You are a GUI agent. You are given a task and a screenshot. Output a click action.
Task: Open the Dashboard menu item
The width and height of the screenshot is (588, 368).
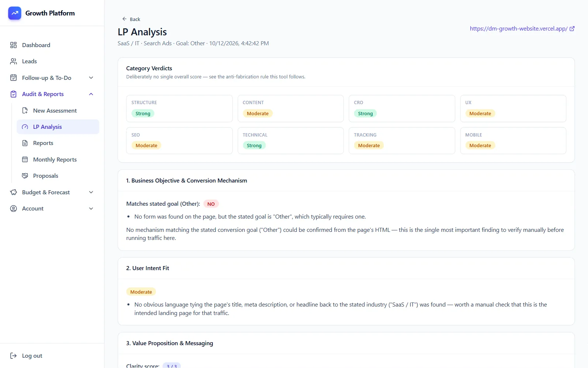point(52,45)
